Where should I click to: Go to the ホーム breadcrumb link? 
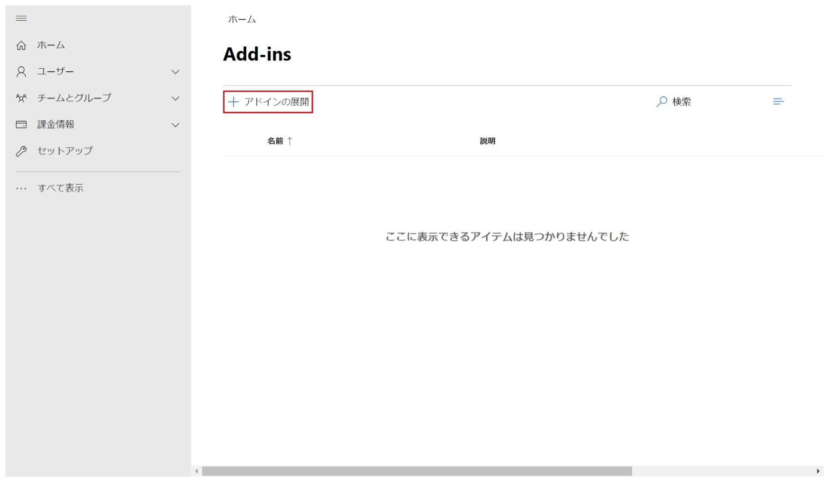[242, 19]
